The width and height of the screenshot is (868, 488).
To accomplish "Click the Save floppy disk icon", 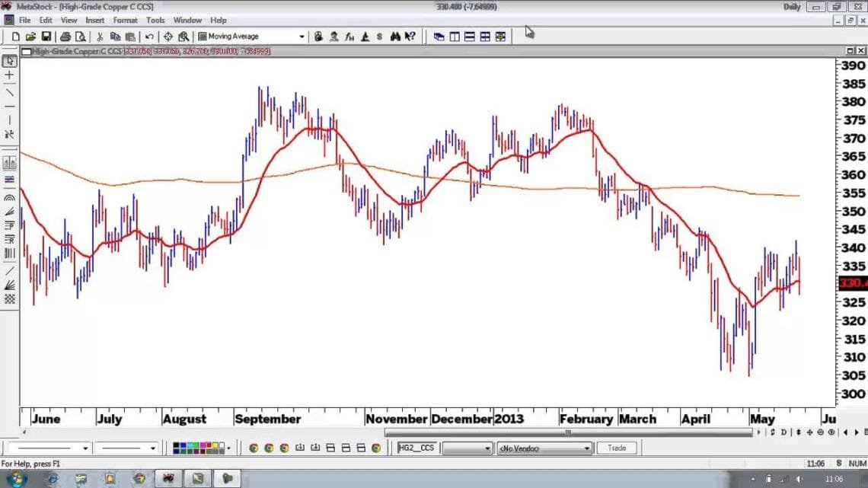I will point(46,37).
